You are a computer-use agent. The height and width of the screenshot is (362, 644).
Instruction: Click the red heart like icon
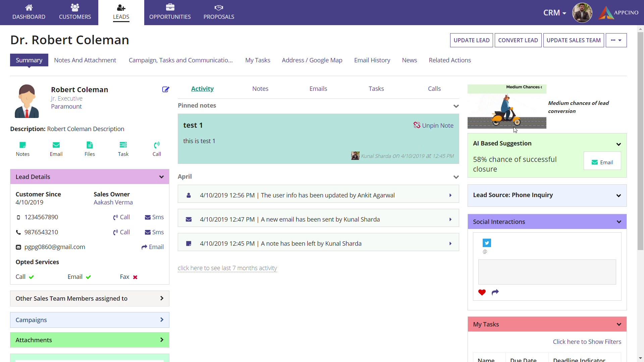click(482, 293)
